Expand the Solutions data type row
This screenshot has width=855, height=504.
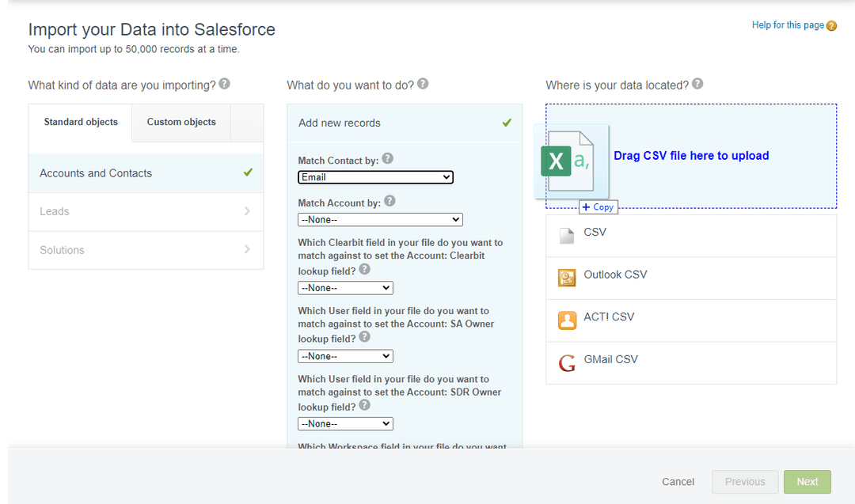(x=146, y=250)
